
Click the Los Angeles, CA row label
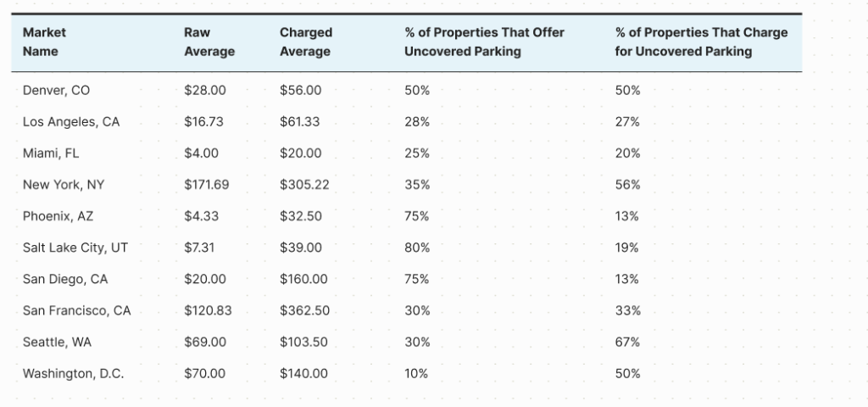pos(71,122)
